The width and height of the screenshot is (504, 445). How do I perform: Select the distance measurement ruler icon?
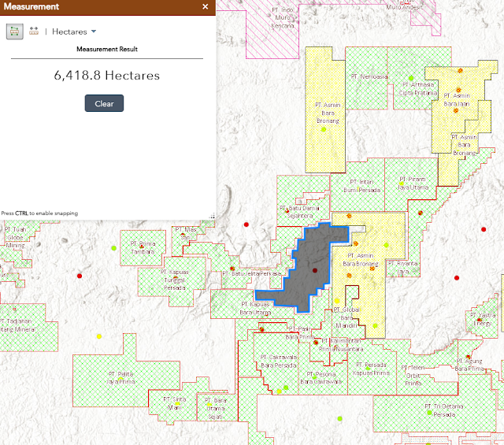34,32
